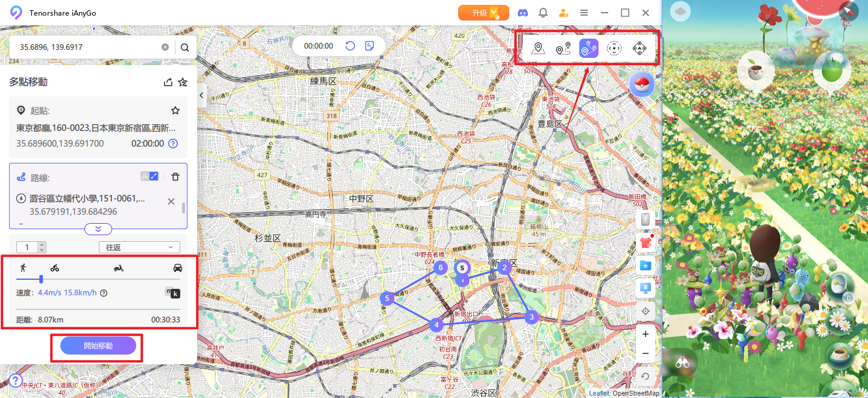Open the starred folder favorites icon on map
Viewport: 868px width, 398px height.
coord(646,265)
